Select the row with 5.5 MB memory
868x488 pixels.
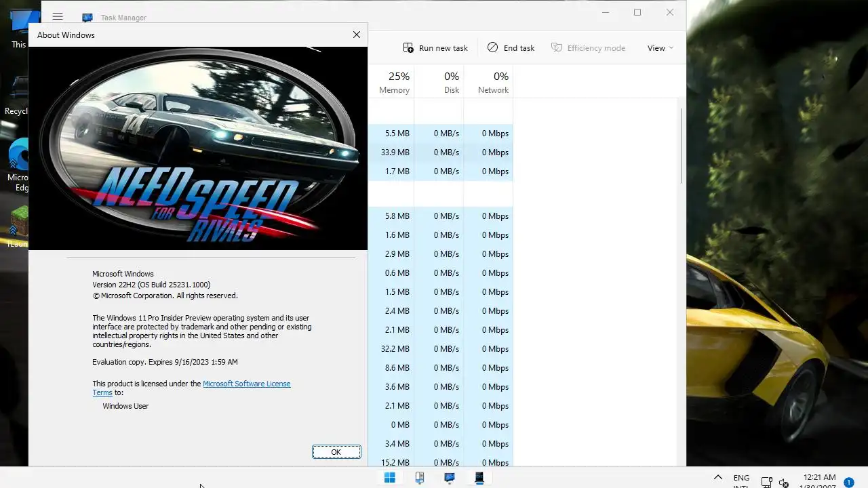tap(440, 134)
